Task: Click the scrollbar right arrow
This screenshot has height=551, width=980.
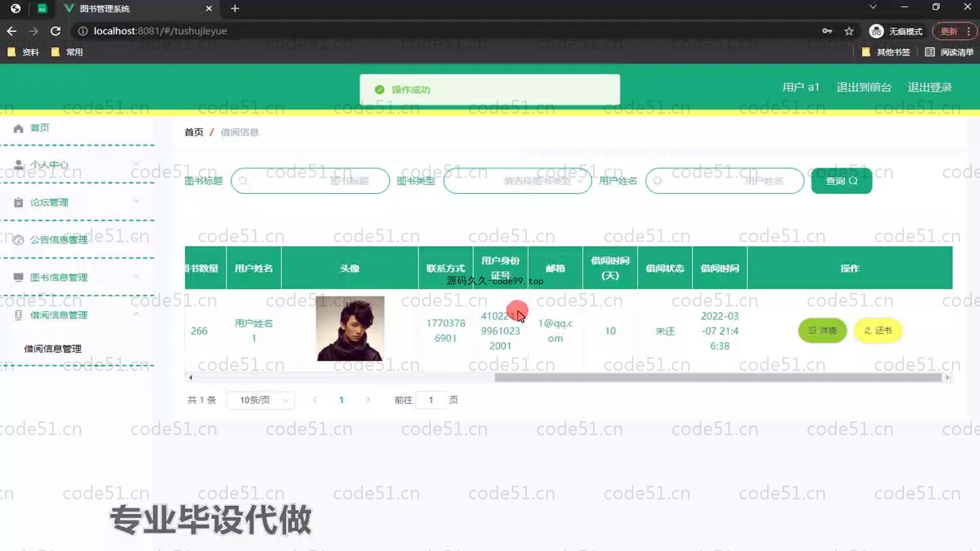Action: (947, 378)
